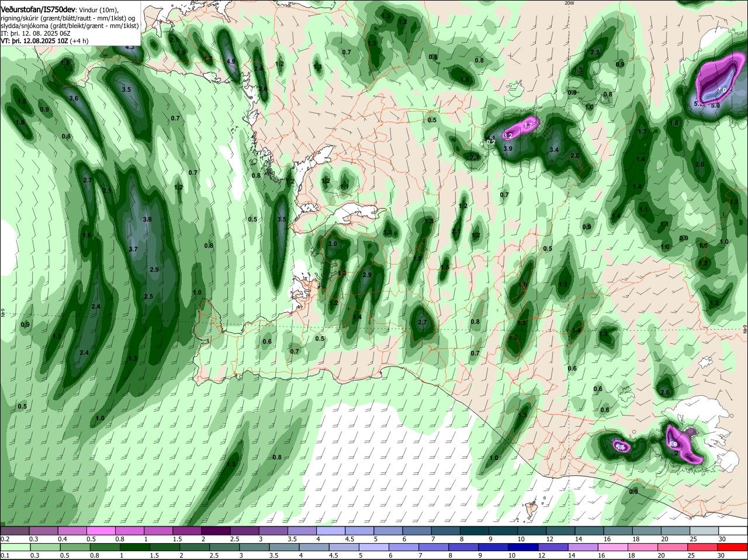This screenshot has height=560, width=748.
Task: Click the VT valid time line '12.08.2025 10Z'
Action: pyautogui.click(x=44, y=41)
